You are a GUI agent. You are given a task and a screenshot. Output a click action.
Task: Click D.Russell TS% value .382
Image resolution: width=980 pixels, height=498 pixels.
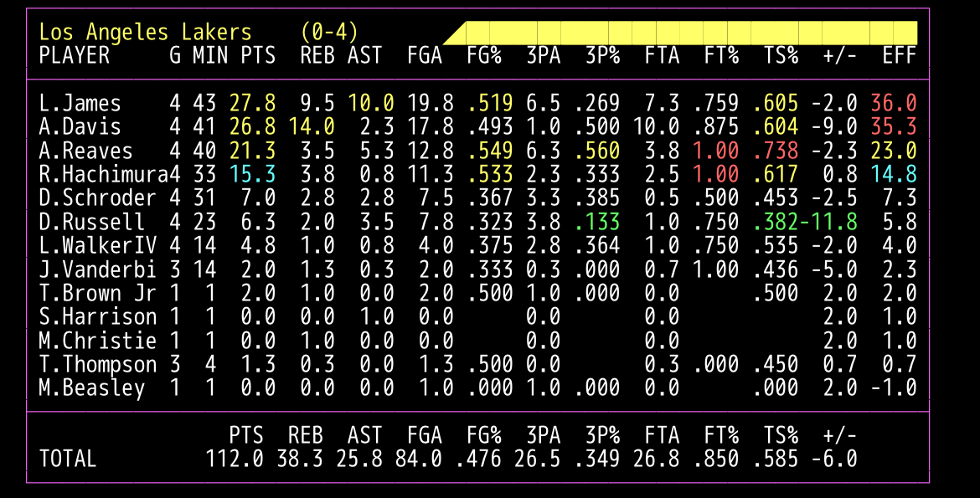click(x=775, y=221)
